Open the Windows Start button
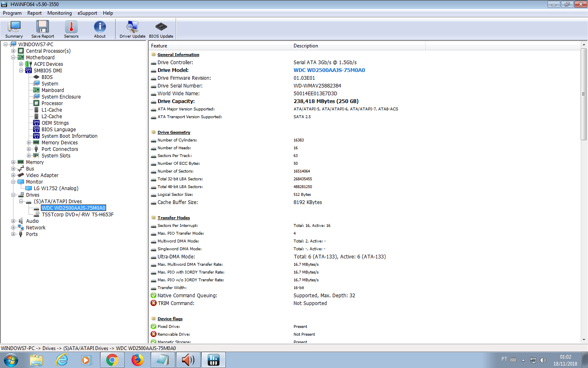This screenshot has height=368, width=588. point(11,360)
